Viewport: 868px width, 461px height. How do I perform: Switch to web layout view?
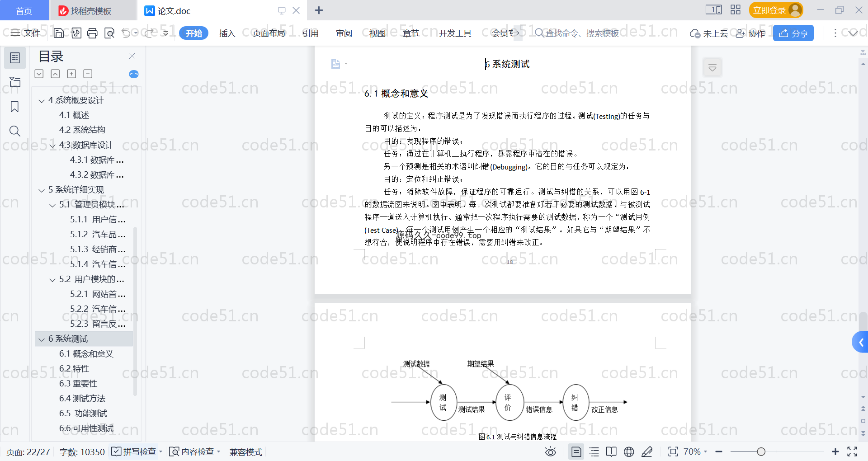point(629,452)
